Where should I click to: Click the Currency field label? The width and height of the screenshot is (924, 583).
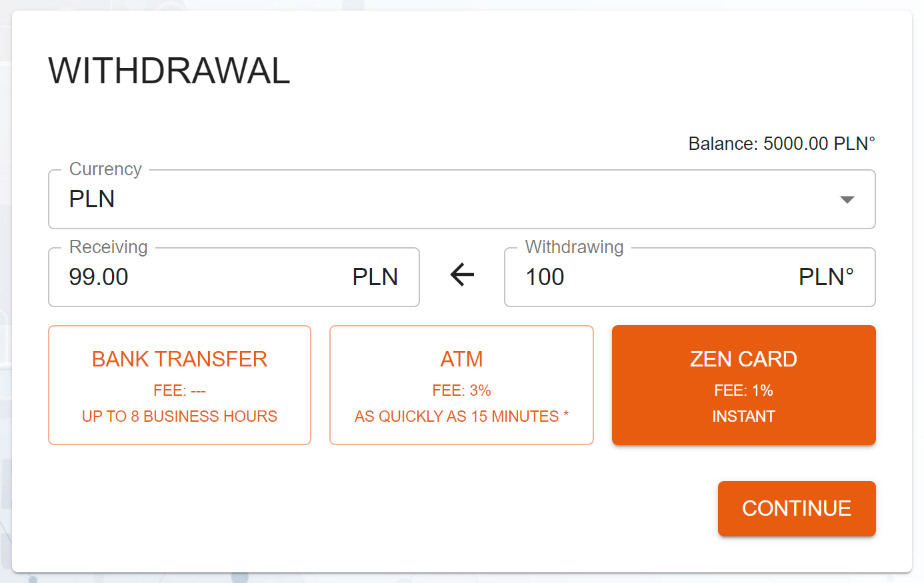tap(105, 169)
